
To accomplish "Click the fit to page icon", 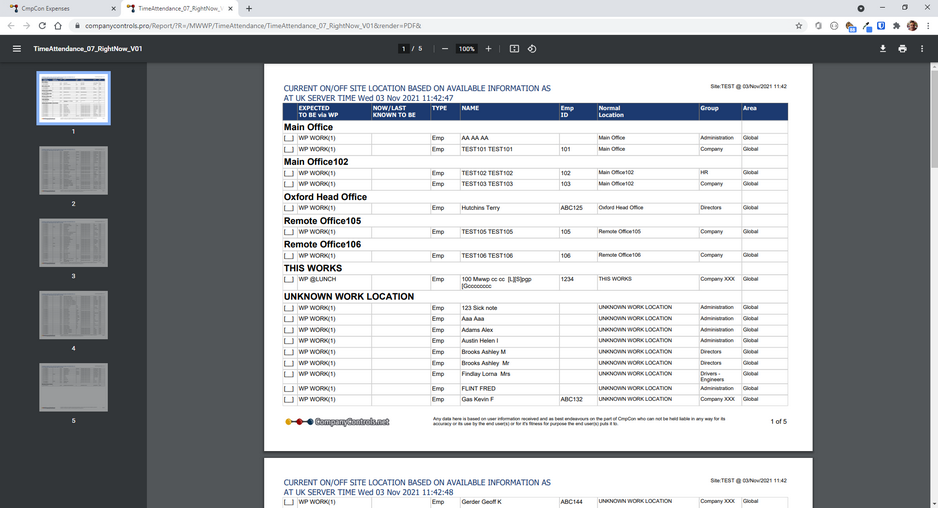I will [514, 49].
